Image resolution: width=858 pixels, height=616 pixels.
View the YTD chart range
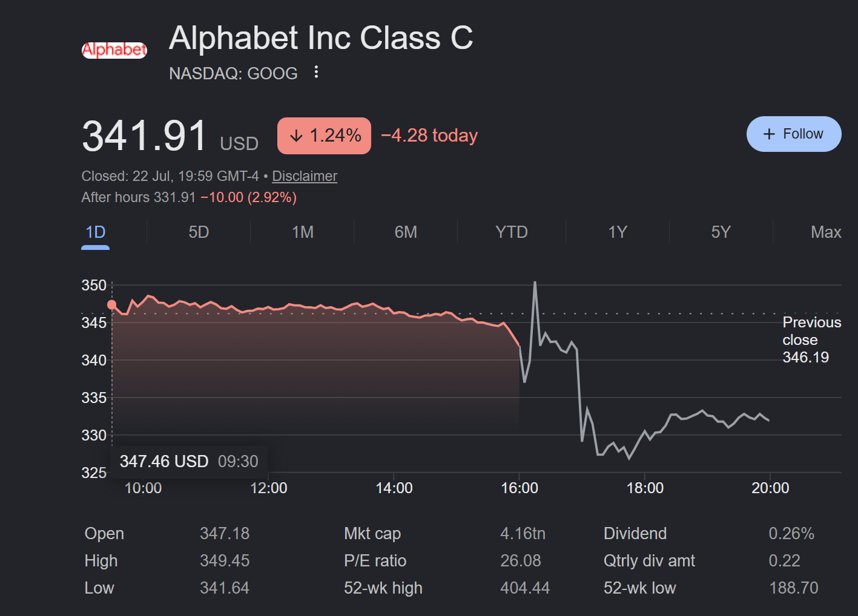click(512, 232)
